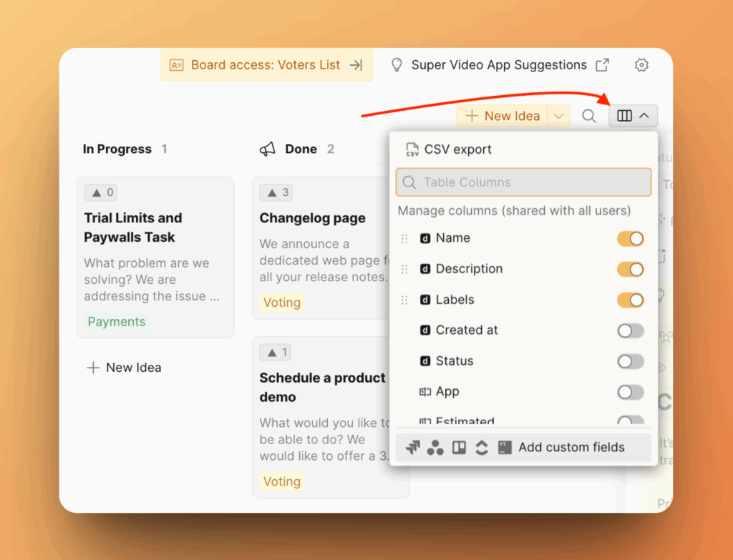Click the settings gear icon
This screenshot has height=560, width=733.
(641, 65)
